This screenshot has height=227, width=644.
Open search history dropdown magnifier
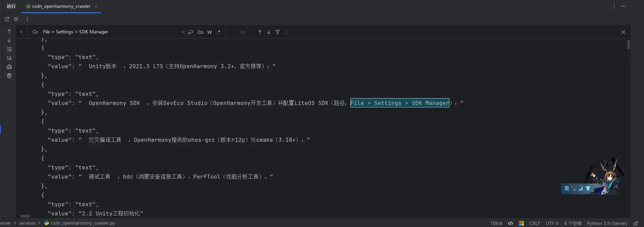coord(35,32)
